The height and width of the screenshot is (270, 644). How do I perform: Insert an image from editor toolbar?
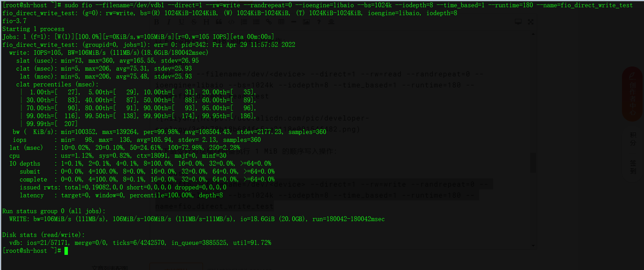click(306, 22)
